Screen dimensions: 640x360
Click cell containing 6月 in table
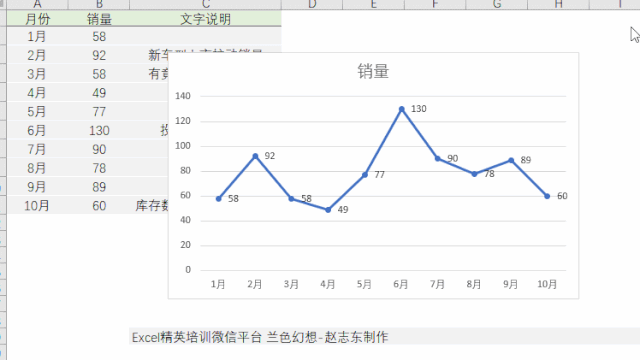38,130
